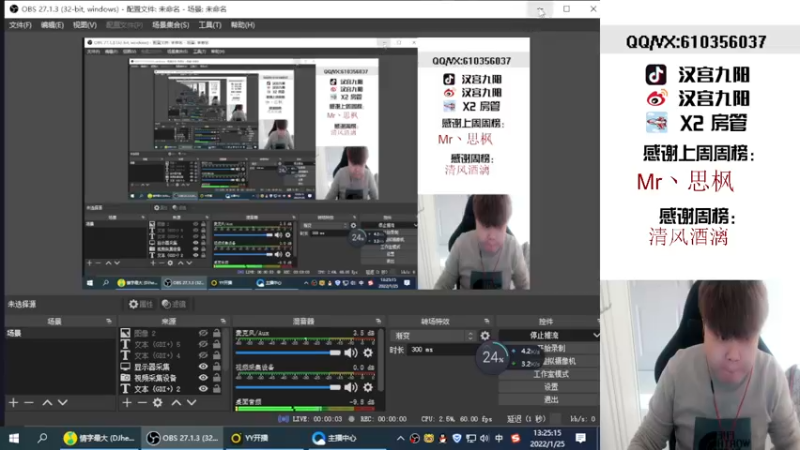Screen dimensions: 800x450
Task: Click the 停止推流 stop streaming button
Action: point(544,335)
